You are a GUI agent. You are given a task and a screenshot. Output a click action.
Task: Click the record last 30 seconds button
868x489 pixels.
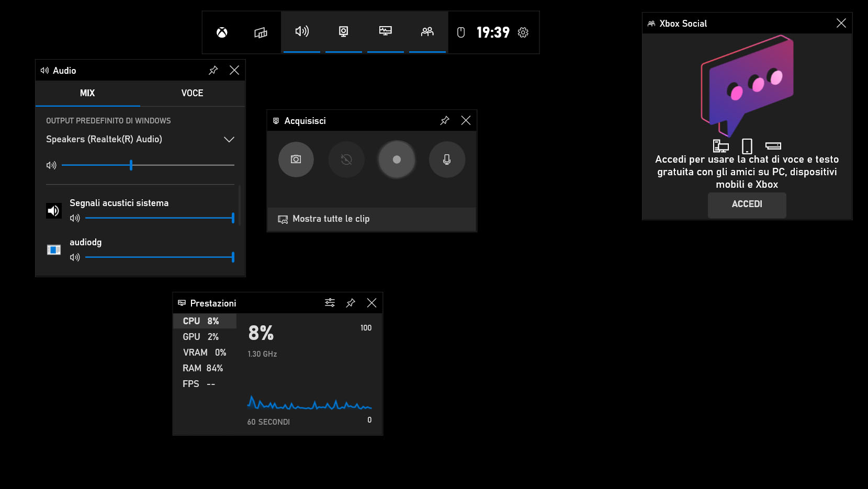pos(346,160)
